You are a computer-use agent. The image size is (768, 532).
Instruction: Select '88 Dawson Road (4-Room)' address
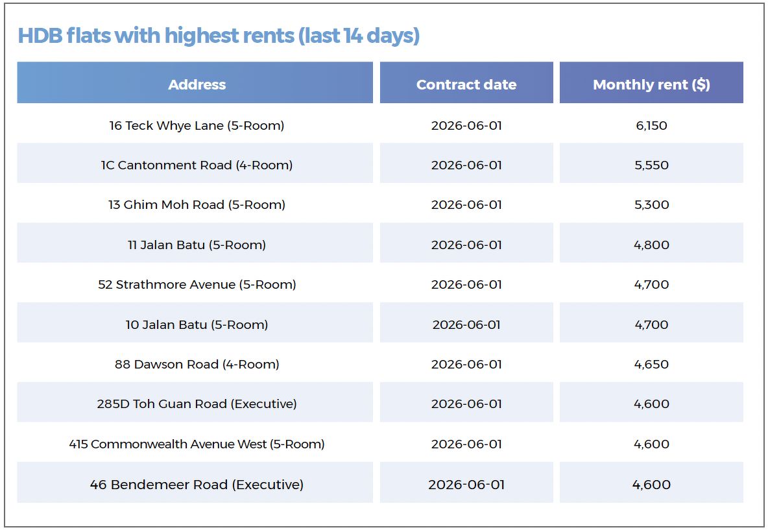click(197, 365)
